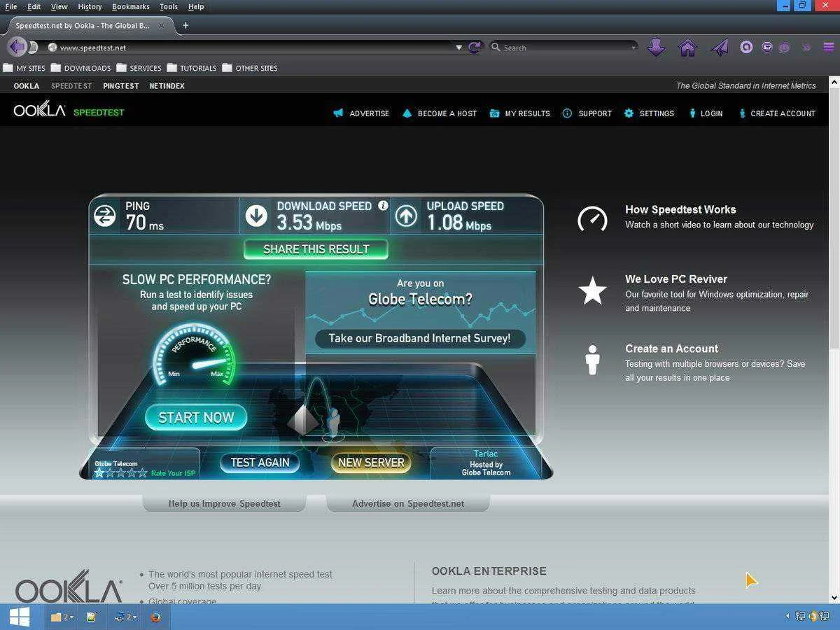The height and width of the screenshot is (630, 840).
Task: Take the Broadband Internet Survey
Action: (x=419, y=339)
